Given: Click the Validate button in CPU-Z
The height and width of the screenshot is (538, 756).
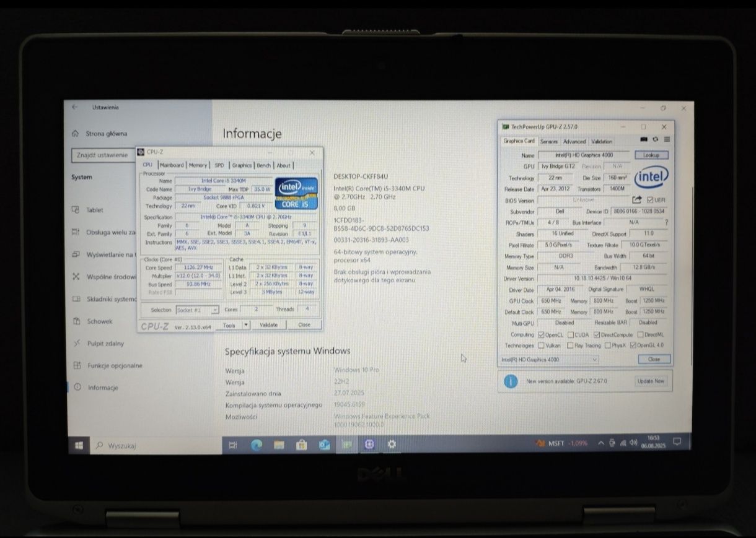Looking at the screenshot, I should pos(269,324).
